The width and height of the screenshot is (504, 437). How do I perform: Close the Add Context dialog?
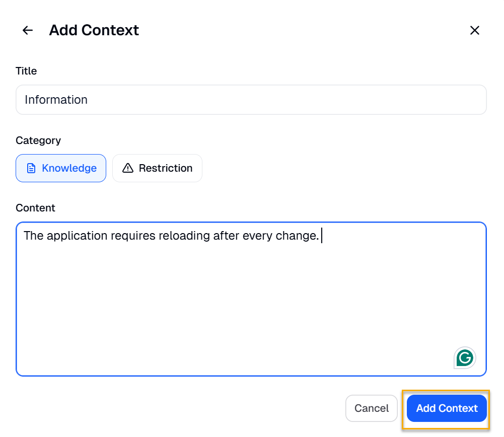(474, 30)
